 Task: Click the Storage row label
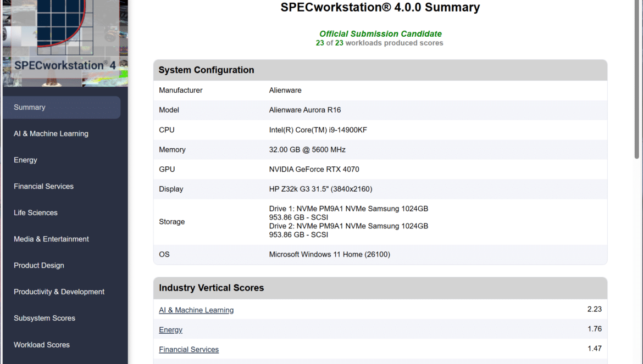(172, 221)
